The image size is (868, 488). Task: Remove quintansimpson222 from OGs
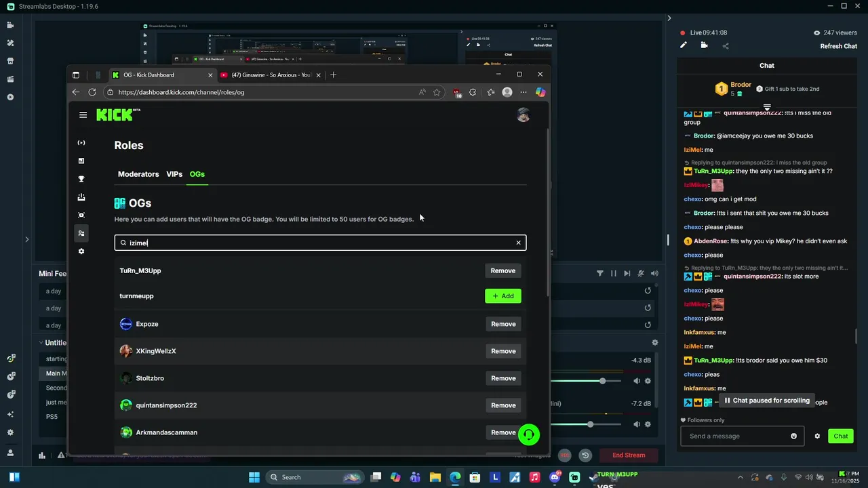coord(503,405)
